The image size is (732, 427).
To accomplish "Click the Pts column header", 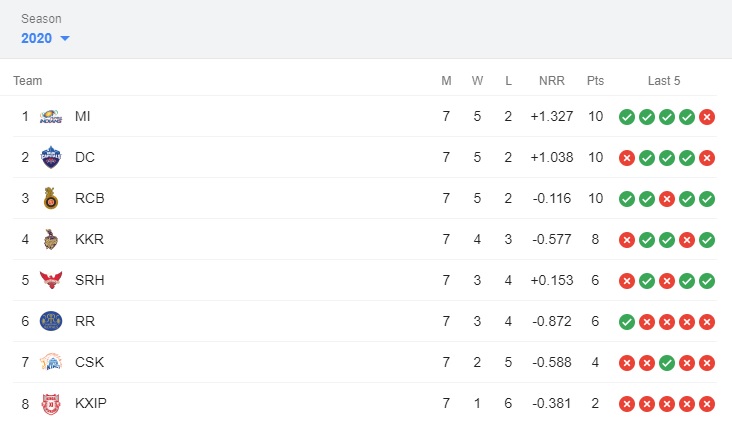I will [x=595, y=81].
